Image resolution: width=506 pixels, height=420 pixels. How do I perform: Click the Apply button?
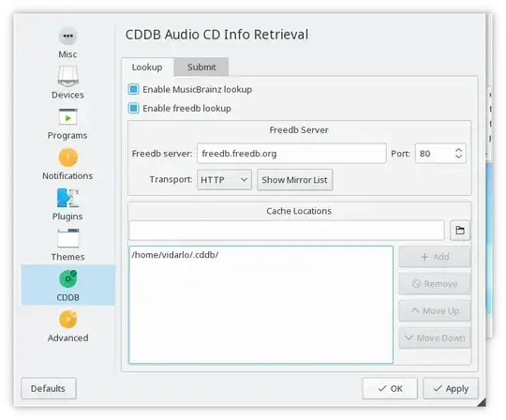451,388
